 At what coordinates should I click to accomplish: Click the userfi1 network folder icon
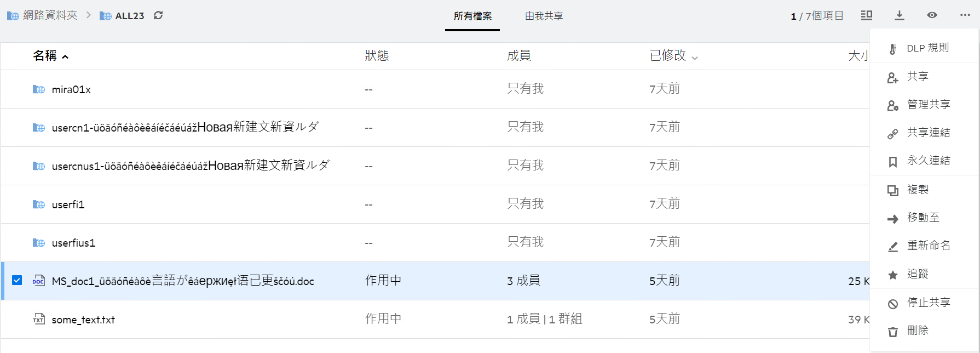(x=39, y=204)
